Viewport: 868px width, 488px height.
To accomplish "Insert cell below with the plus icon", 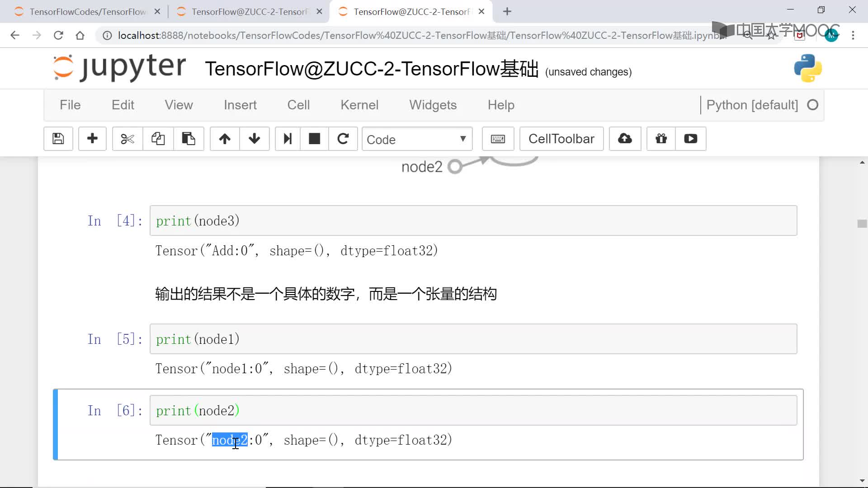I will (x=92, y=139).
